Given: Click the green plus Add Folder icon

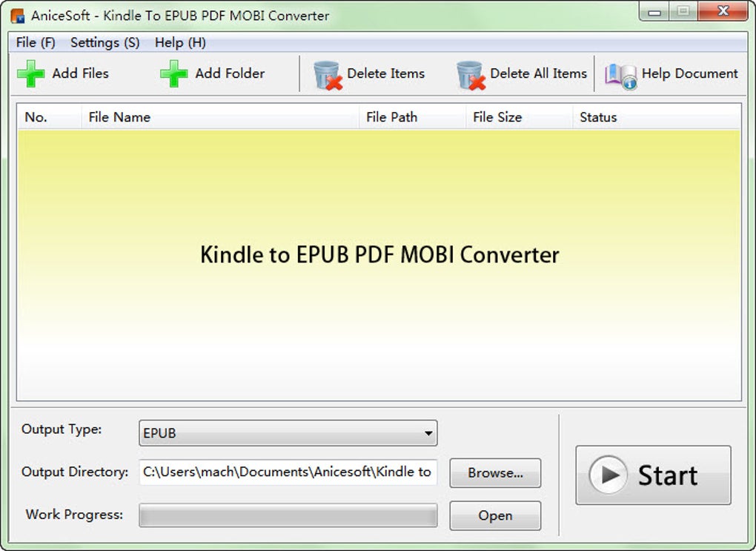Looking at the screenshot, I should (x=173, y=74).
